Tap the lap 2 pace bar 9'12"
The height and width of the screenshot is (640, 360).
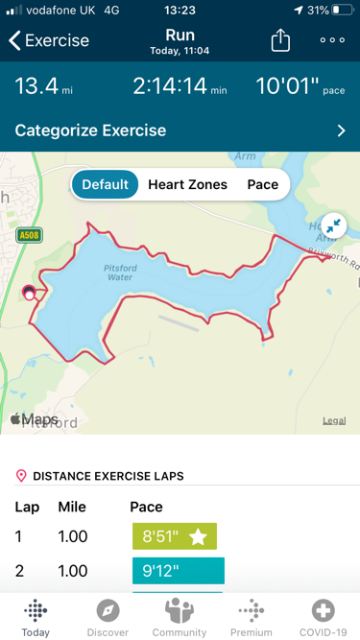click(x=178, y=571)
